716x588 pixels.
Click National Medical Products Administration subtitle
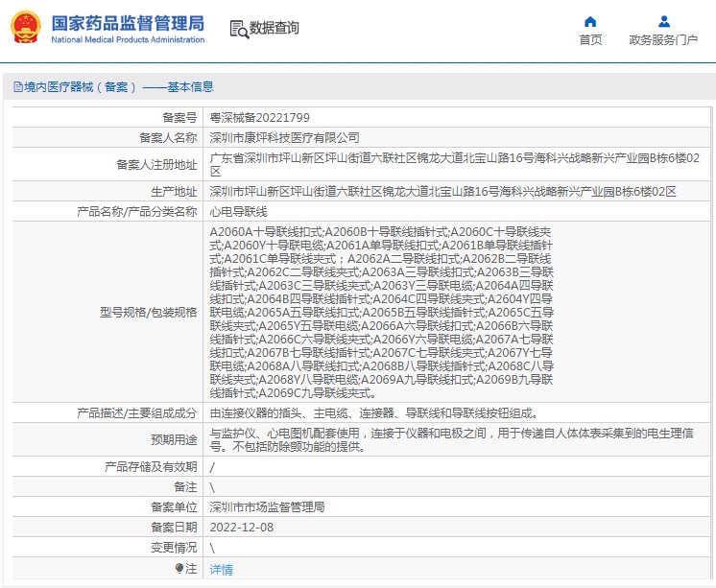pos(128,39)
